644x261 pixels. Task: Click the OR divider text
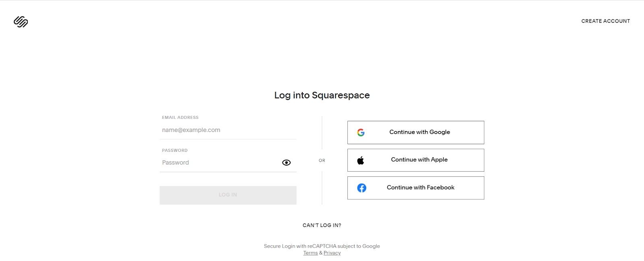322,161
